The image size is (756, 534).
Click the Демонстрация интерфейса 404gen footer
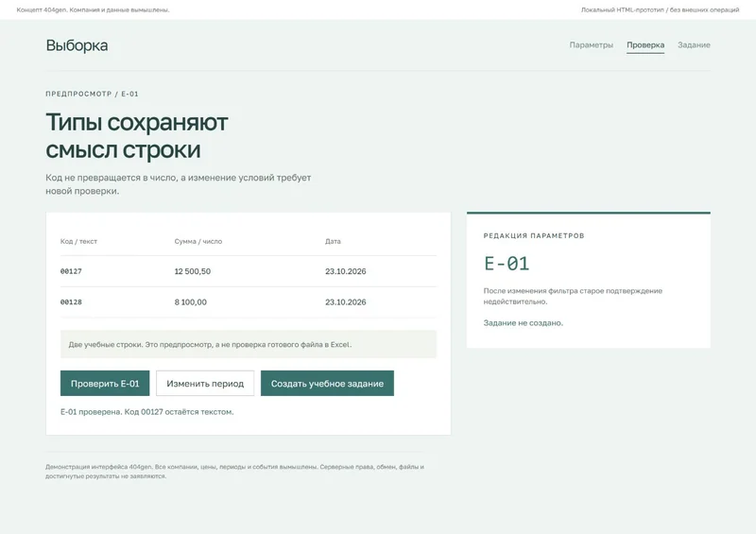coord(234,472)
